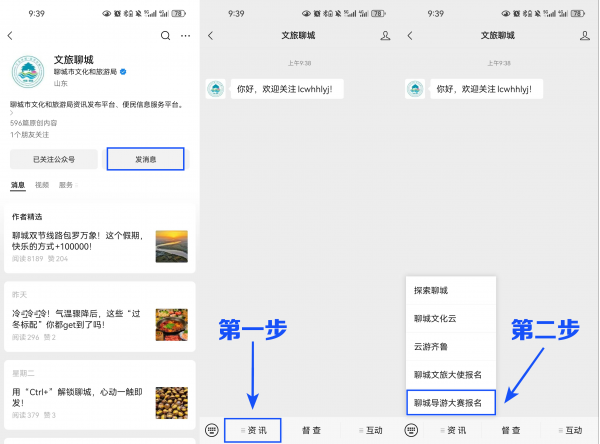The image size is (600, 444).
Task: Tap the keyboard icon in the middle chat screen
Action: point(212,430)
